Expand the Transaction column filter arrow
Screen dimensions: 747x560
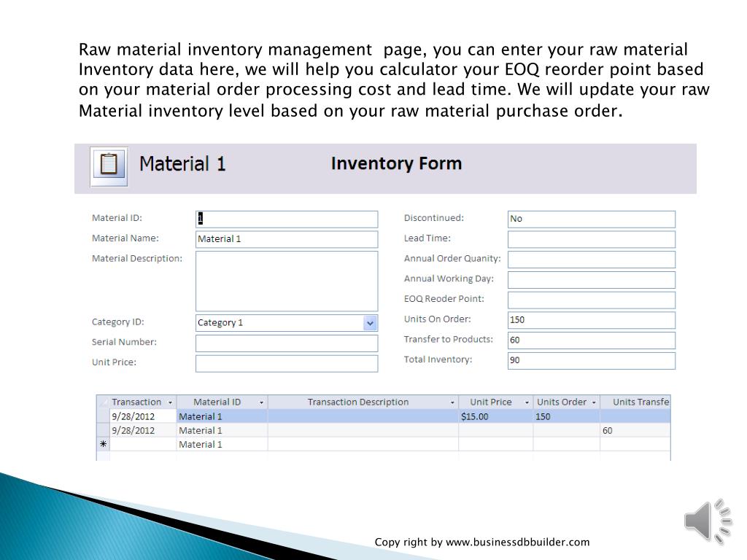click(x=170, y=402)
